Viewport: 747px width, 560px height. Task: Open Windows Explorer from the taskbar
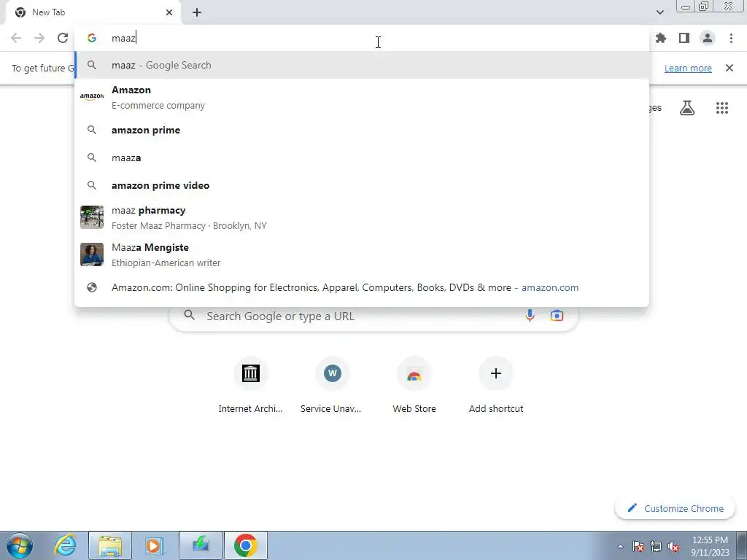(110, 545)
